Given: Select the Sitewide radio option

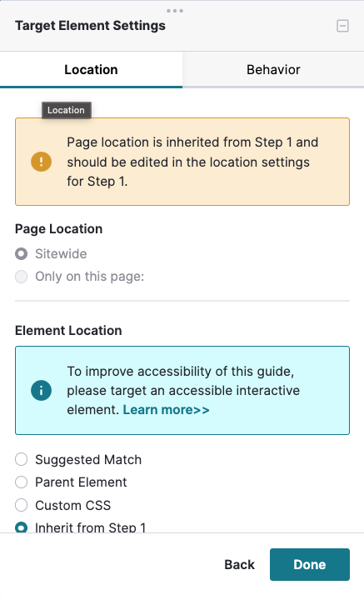Looking at the screenshot, I should pyautogui.click(x=21, y=254).
